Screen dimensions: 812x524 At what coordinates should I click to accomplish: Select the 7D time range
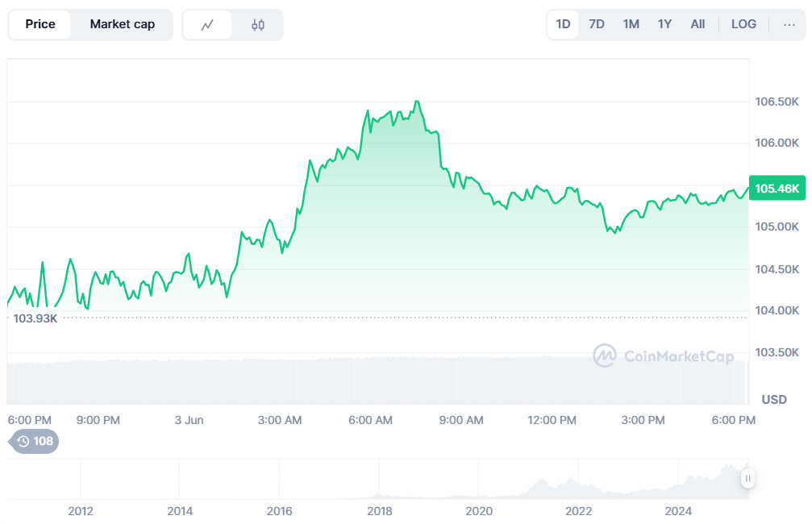pyautogui.click(x=597, y=24)
